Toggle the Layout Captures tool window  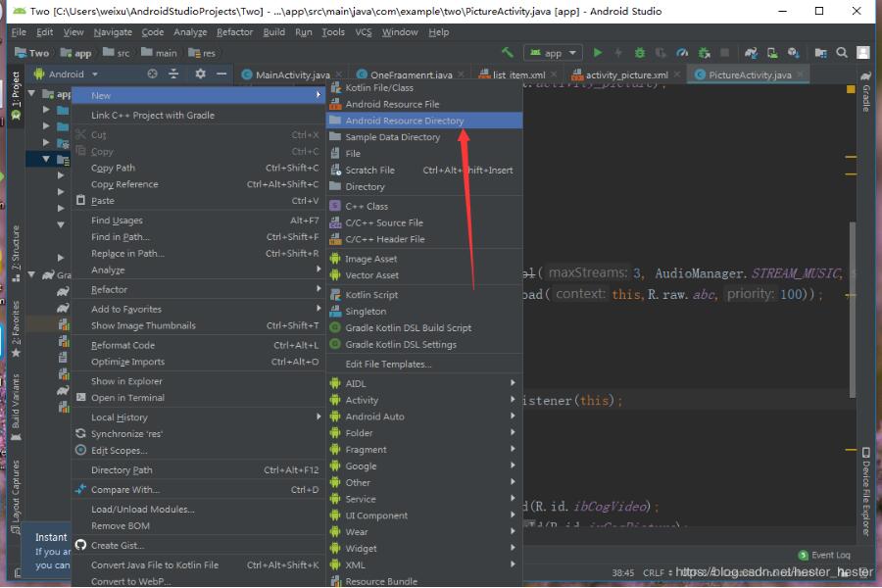pos(16,497)
